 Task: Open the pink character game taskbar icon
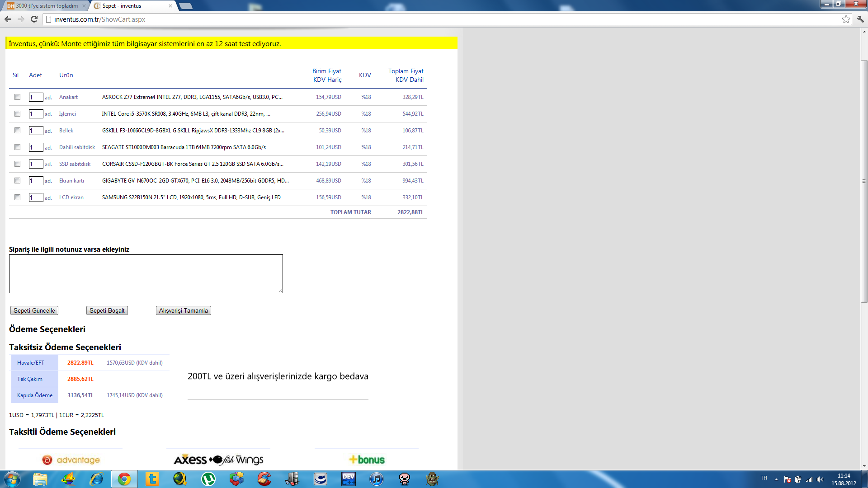[405, 479]
